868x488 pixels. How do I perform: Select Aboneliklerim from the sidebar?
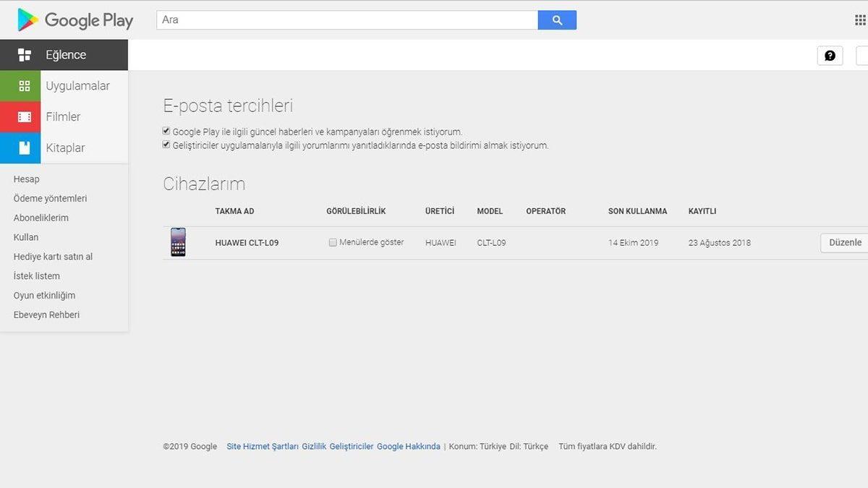pos(41,218)
